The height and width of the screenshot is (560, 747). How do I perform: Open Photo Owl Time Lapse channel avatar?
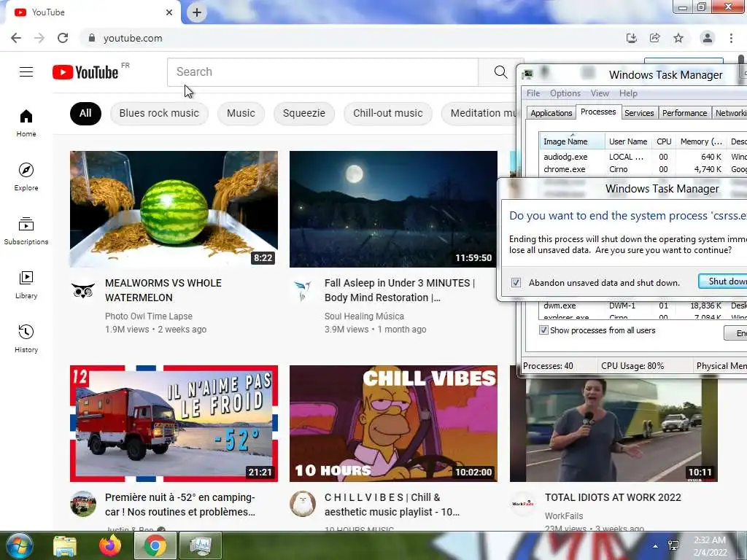(83, 289)
